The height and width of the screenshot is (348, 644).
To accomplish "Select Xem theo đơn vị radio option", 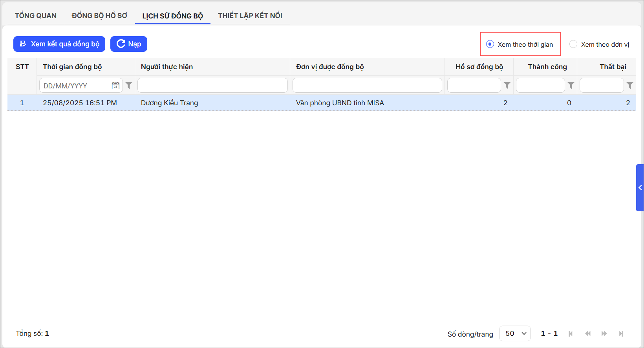I will tap(573, 44).
